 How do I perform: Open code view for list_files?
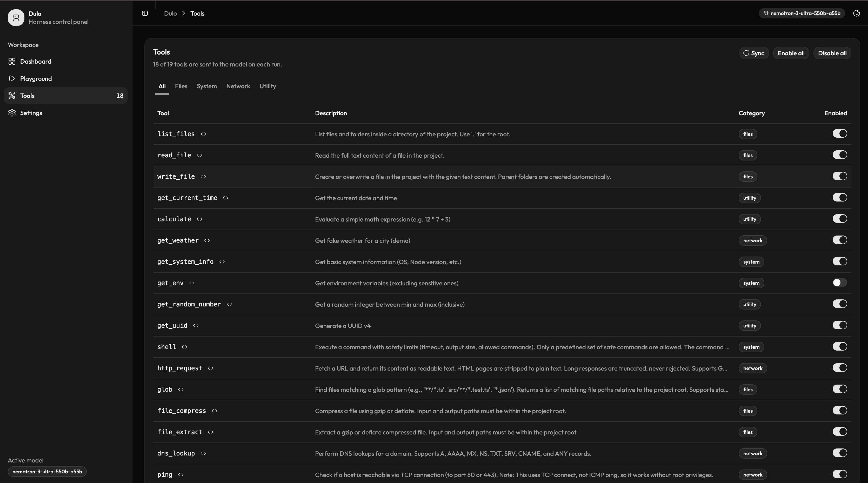pyautogui.click(x=203, y=134)
